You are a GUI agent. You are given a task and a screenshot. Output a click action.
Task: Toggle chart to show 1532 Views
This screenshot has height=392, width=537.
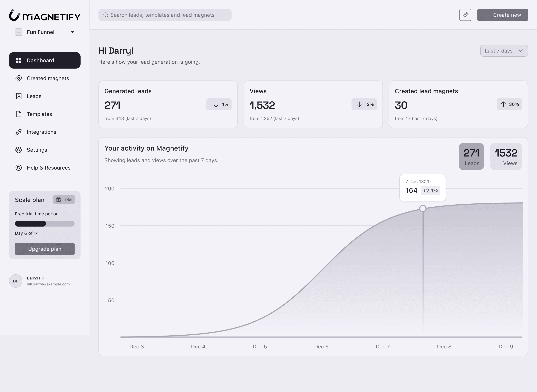[x=506, y=156]
